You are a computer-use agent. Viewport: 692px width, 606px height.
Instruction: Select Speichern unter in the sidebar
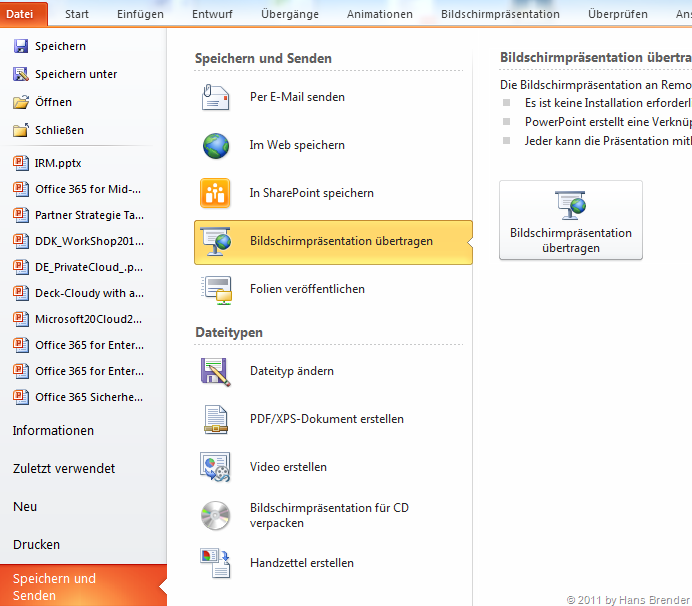pyautogui.click(x=75, y=74)
